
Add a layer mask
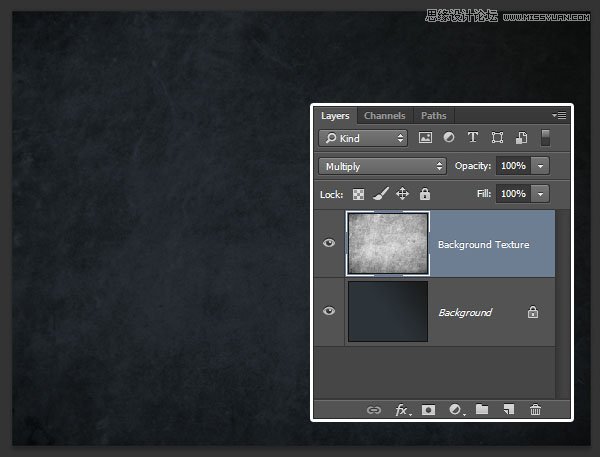pyautogui.click(x=428, y=409)
